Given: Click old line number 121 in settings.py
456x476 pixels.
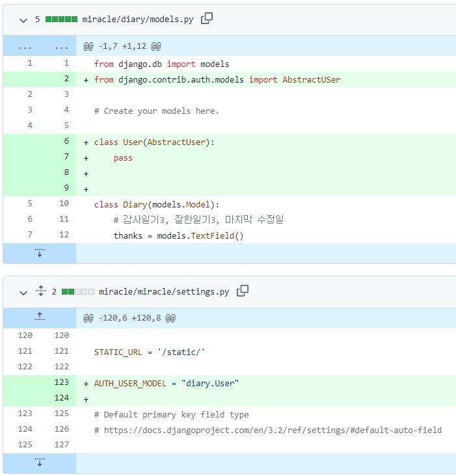Looking at the screenshot, I should coord(25,351).
